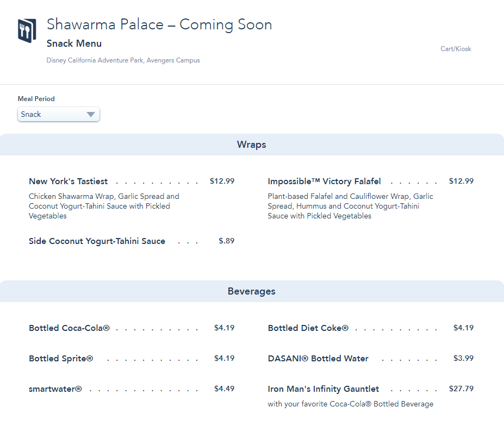Select Side Coconut Yogurt-Tahini Sauce

(97, 241)
